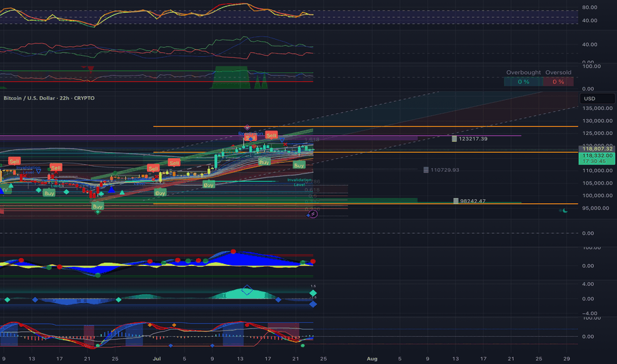Click the Overbought header
The image size is (617, 364).
[x=524, y=72]
